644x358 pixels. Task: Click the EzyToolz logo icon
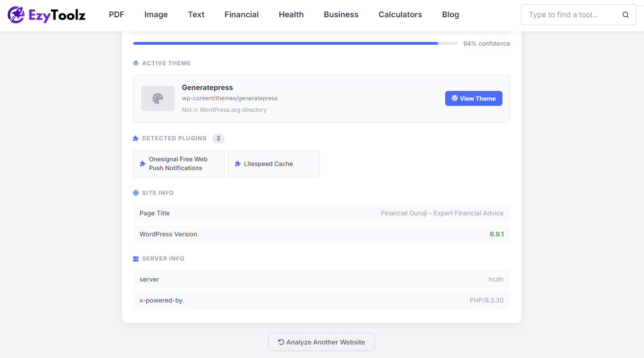(16, 14)
